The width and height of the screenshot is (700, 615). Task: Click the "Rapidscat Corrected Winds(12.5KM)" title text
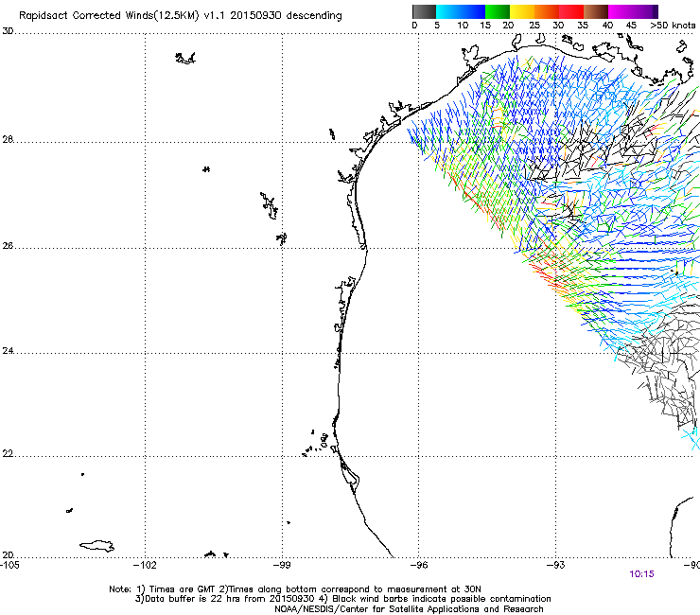[109, 16]
